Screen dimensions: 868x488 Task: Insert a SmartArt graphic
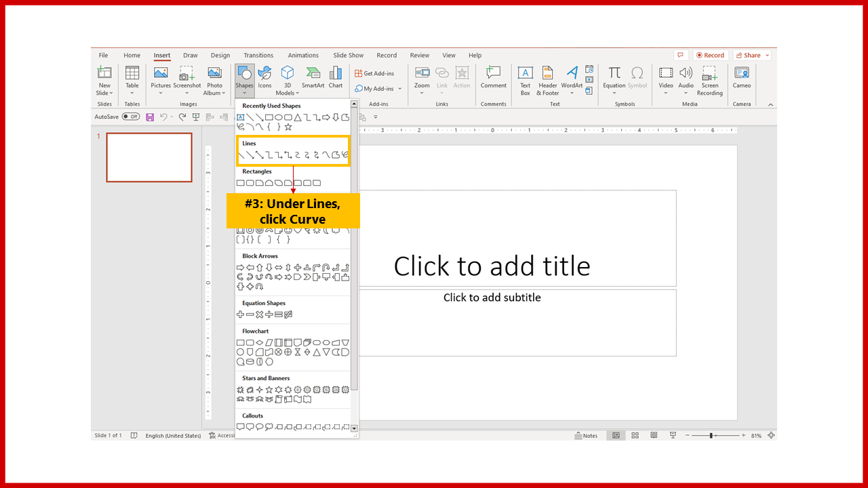coord(313,77)
